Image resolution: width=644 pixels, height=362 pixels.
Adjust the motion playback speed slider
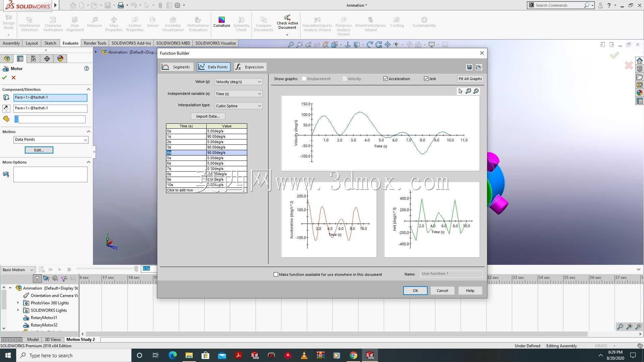tap(136, 269)
